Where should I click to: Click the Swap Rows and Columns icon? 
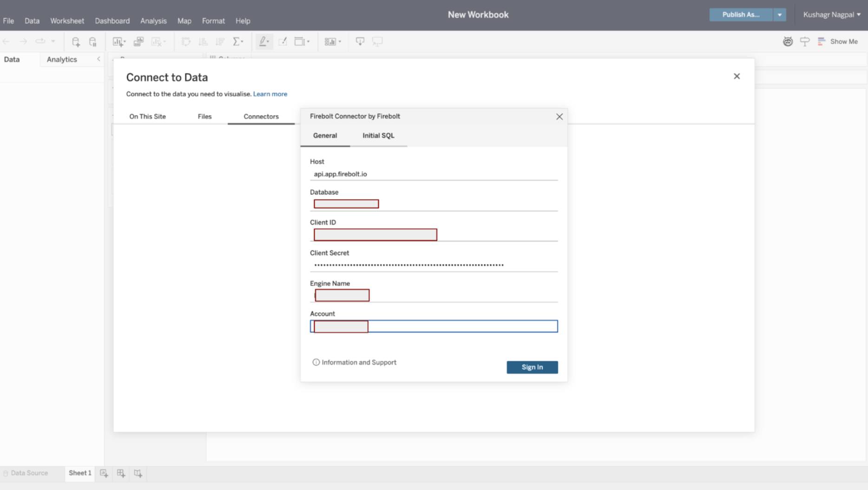pyautogui.click(x=186, y=42)
